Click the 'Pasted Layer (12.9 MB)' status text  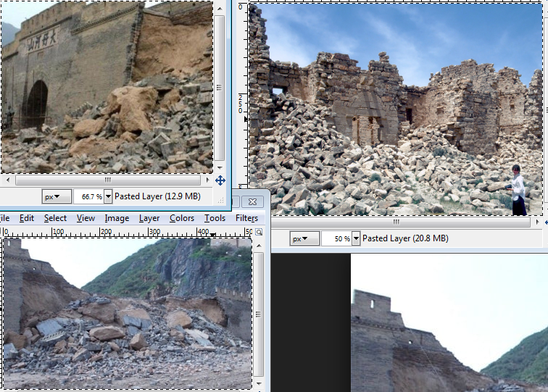click(157, 196)
